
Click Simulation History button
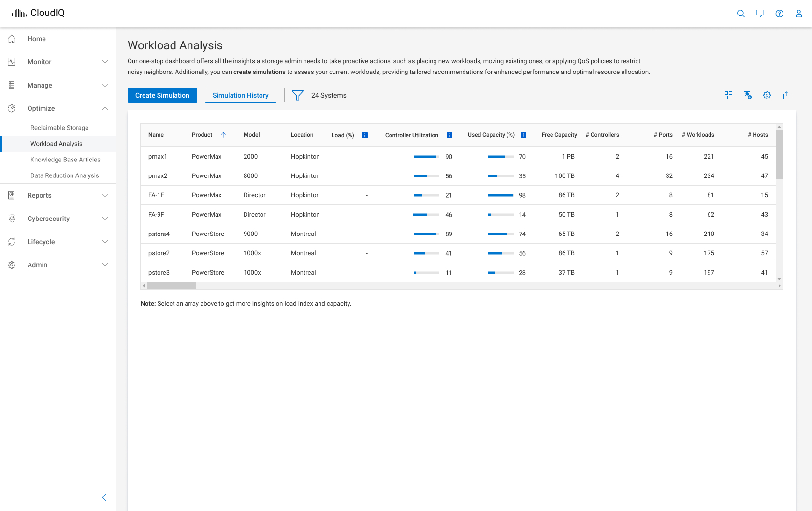point(241,95)
